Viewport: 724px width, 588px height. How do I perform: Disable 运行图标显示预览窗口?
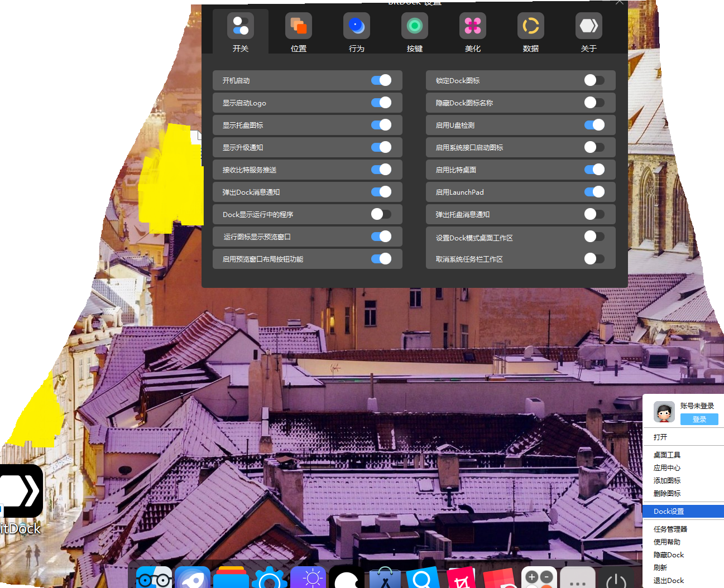pos(381,237)
